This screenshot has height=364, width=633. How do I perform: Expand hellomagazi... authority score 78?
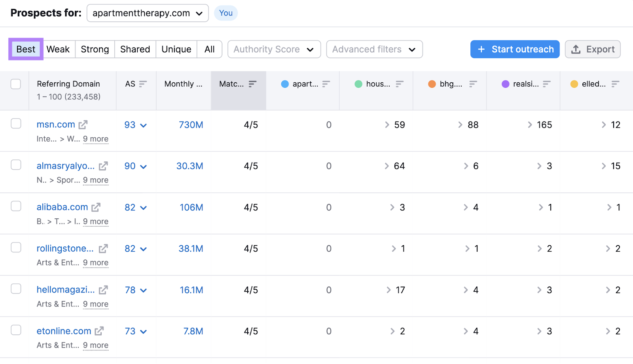(144, 290)
